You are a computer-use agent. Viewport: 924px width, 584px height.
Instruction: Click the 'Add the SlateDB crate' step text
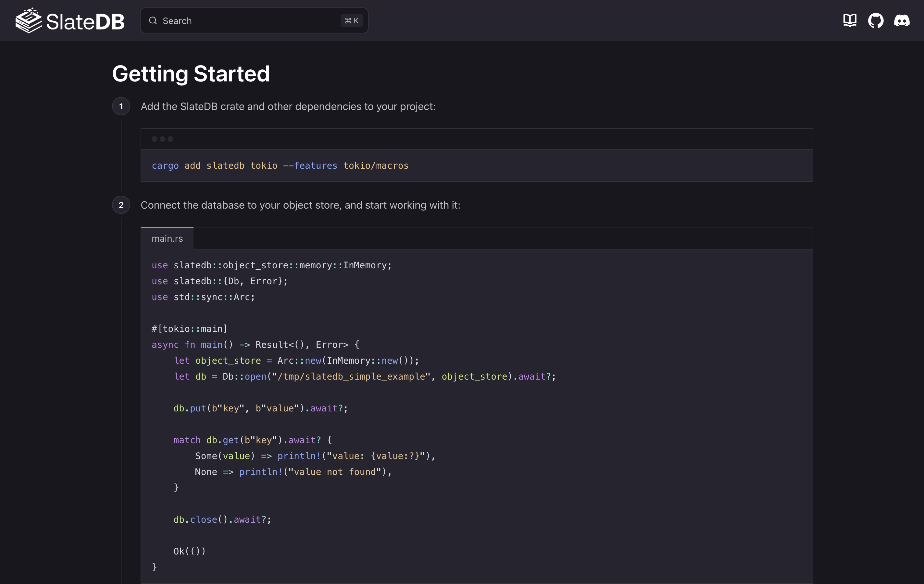[288, 107]
